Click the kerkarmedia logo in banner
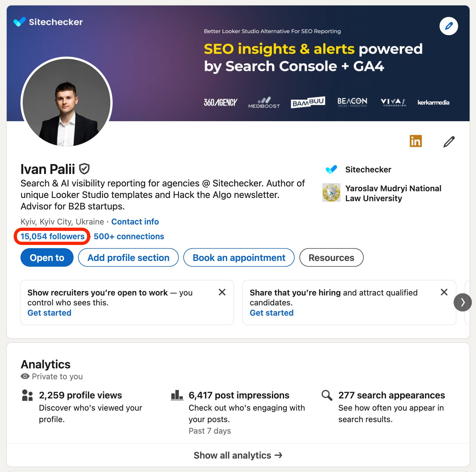Screen dimensions: 476x472 [433, 102]
